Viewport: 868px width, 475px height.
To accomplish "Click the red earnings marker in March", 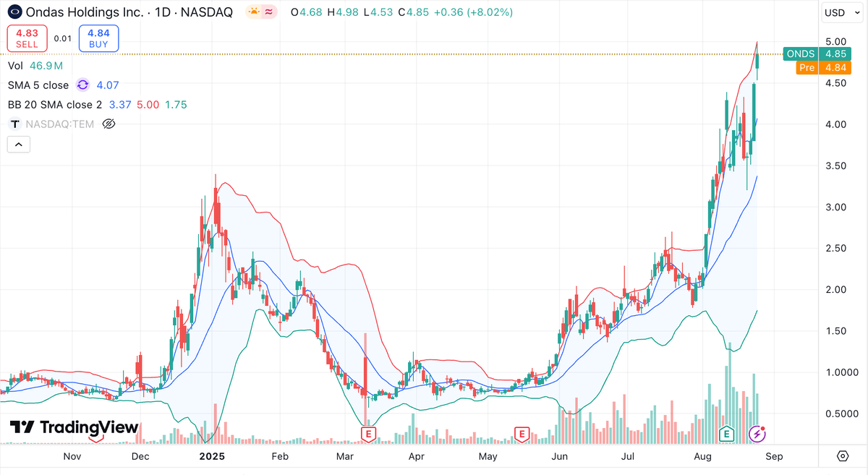I will (368, 434).
